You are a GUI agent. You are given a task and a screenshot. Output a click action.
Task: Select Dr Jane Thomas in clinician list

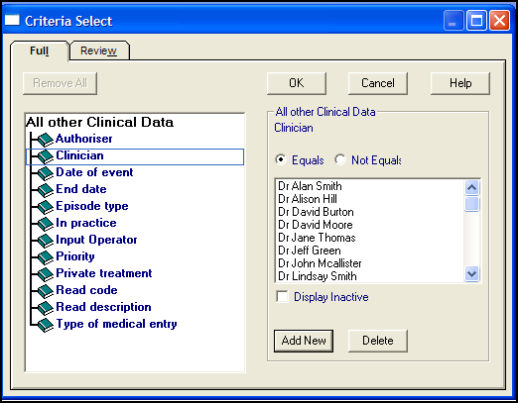coord(317,238)
